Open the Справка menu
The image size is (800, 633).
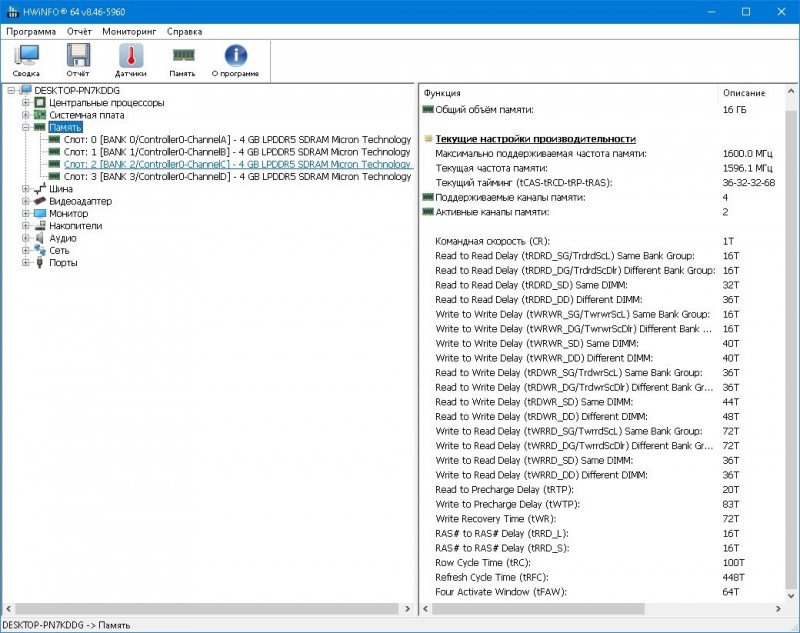tap(184, 32)
